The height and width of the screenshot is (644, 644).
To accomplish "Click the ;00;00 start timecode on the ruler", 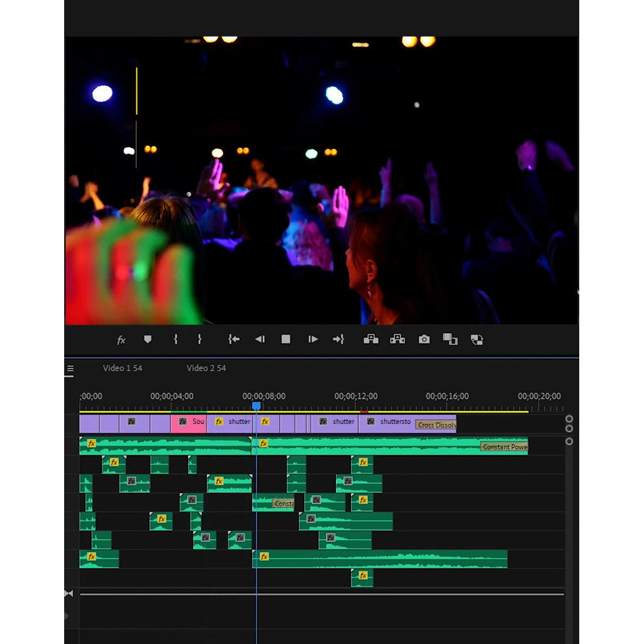I will pos(91,396).
